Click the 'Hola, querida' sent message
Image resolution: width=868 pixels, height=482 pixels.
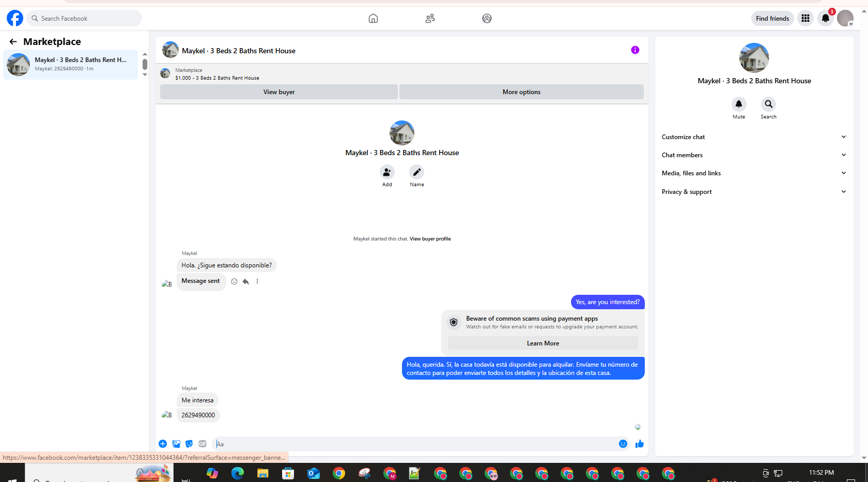click(x=523, y=369)
